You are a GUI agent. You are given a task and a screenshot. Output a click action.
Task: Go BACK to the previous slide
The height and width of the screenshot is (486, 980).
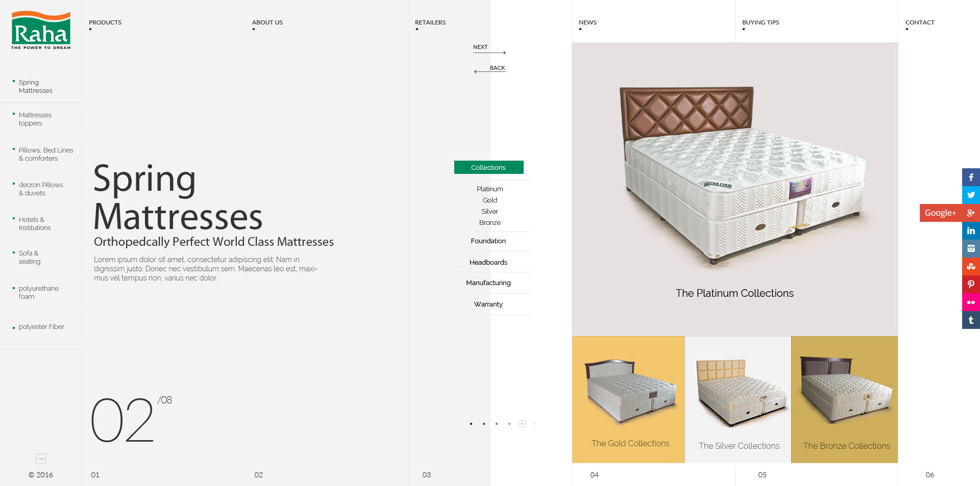pyautogui.click(x=490, y=69)
